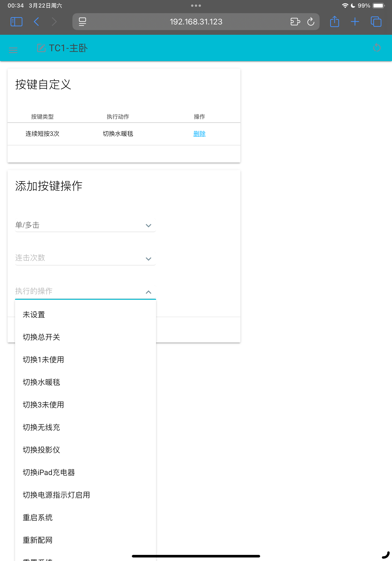Toggle the Safari sidebar

point(16,22)
